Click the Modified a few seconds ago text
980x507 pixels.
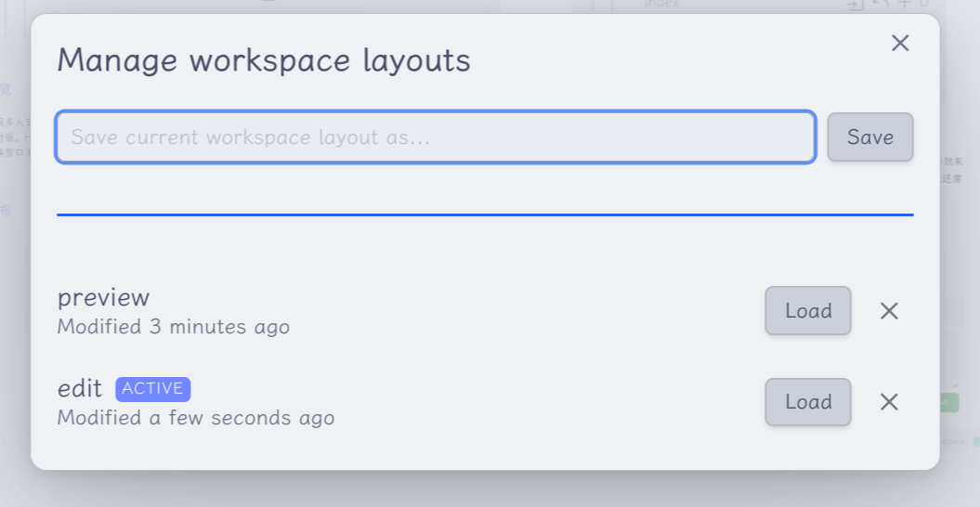pyautogui.click(x=195, y=418)
